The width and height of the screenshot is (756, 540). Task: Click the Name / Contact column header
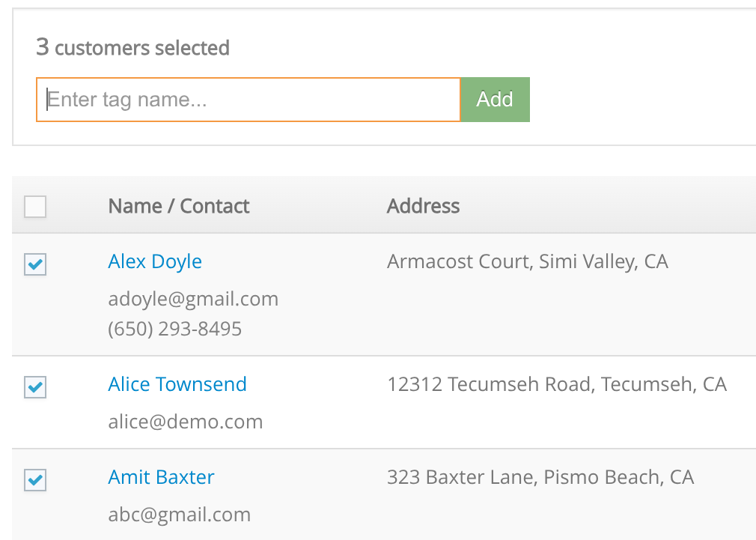(179, 206)
